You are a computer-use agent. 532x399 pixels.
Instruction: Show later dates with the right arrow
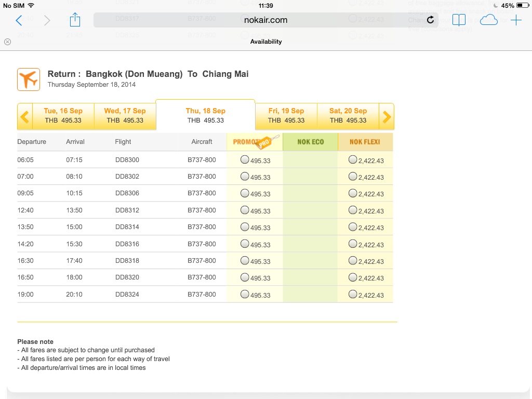coord(387,117)
